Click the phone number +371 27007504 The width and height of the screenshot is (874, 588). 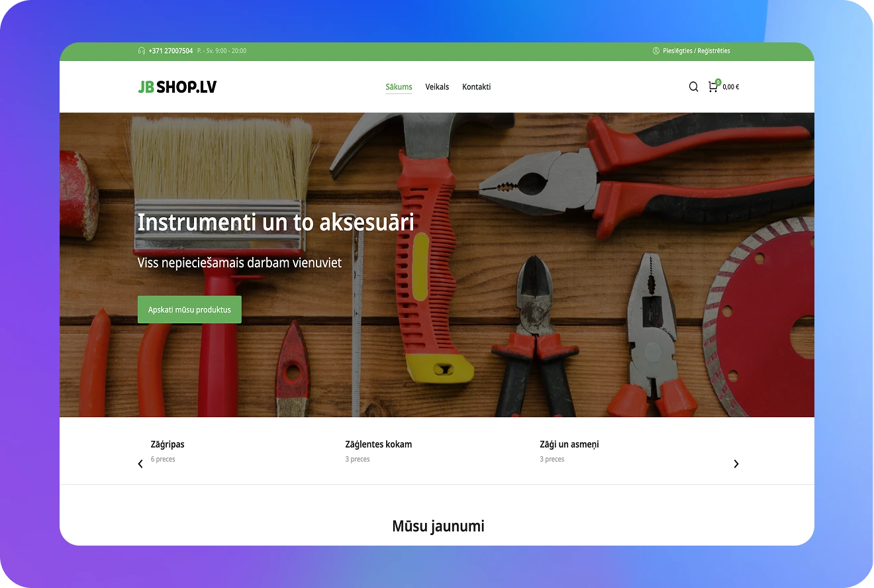click(x=170, y=51)
